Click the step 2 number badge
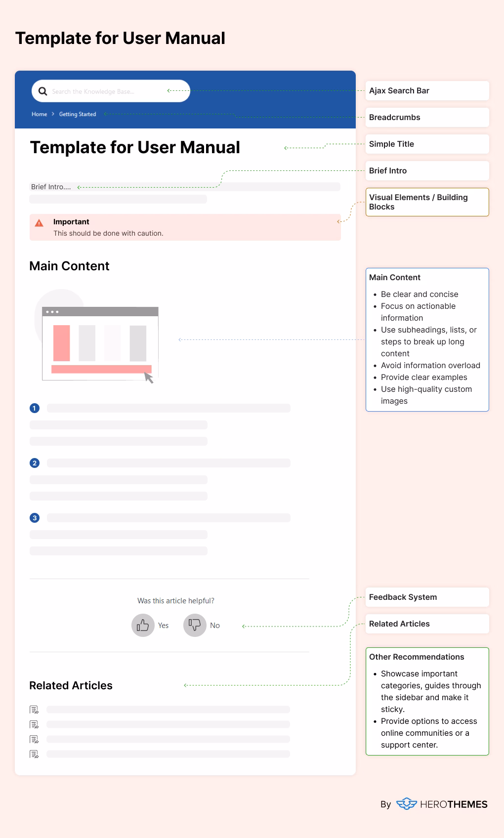 point(35,463)
